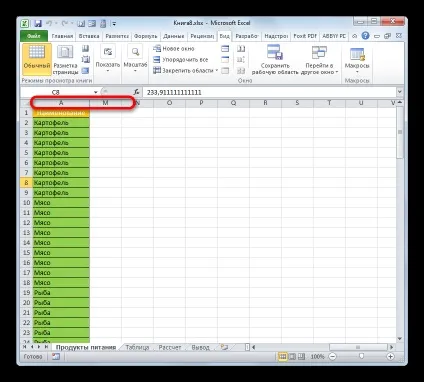Click the macro recording icon in status bar
The width and height of the screenshot is (424, 382).
point(56,357)
